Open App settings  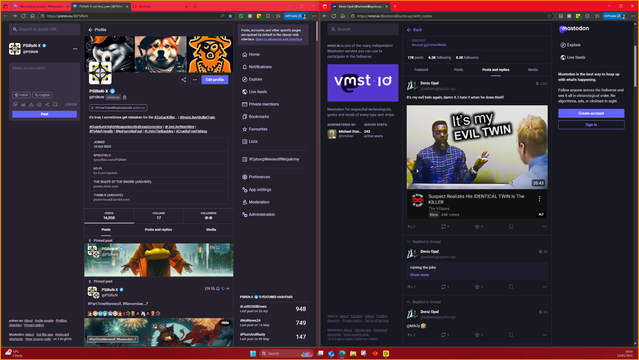pyautogui.click(x=256, y=190)
